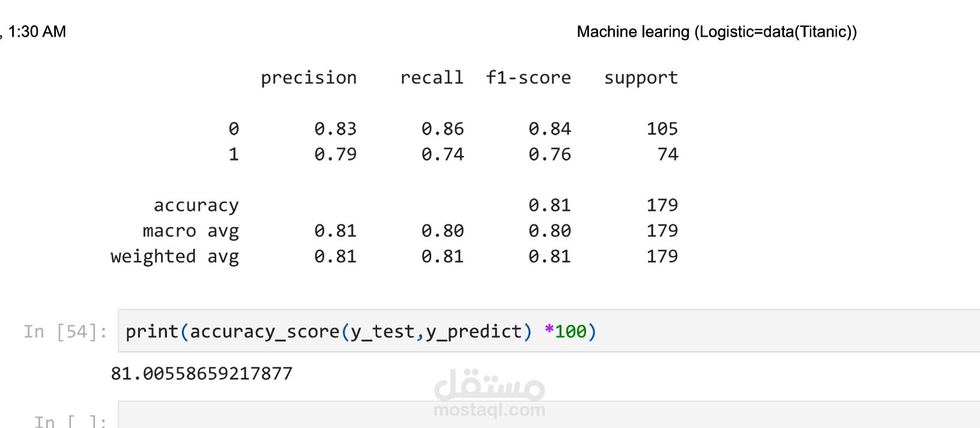The width and height of the screenshot is (980, 428).
Task: Click the empty In [ ] prompt
Action: tap(70, 421)
